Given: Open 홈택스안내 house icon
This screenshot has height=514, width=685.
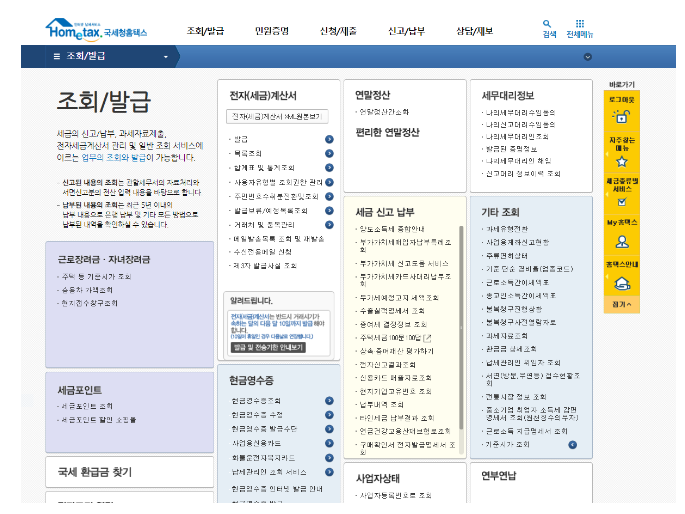Looking at the screenshot, I should coord(622,284).
